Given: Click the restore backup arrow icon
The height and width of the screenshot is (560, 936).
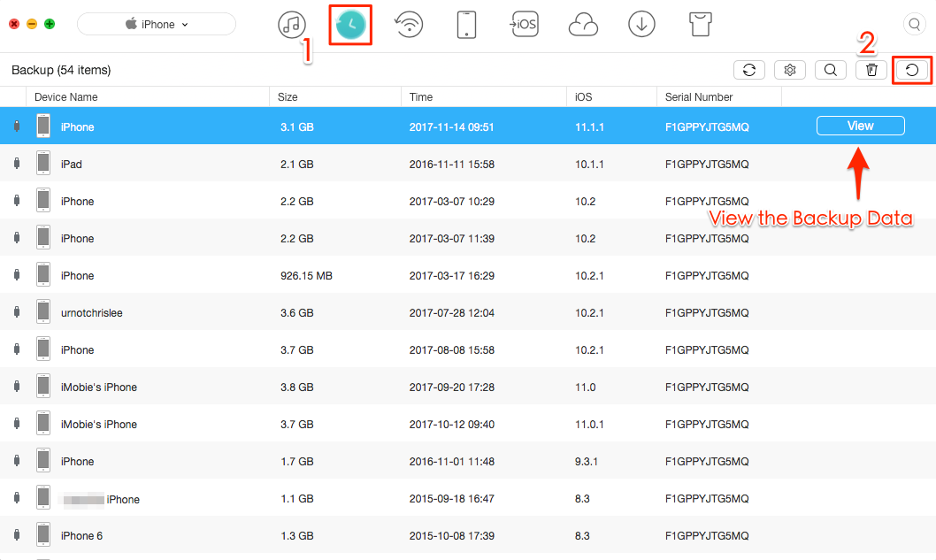Looking at the screenshot, I should [x=912, y=70].
